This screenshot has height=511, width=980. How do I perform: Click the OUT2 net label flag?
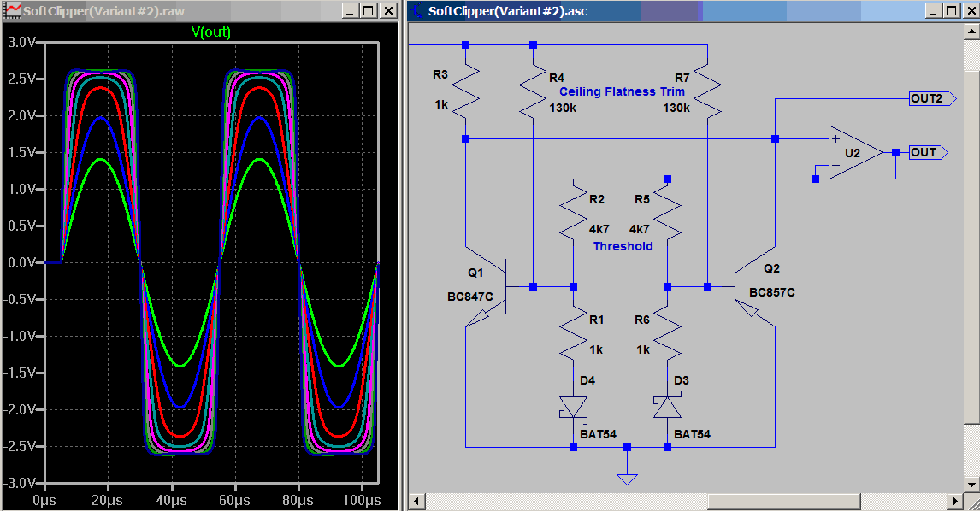[x=932, y=99]
